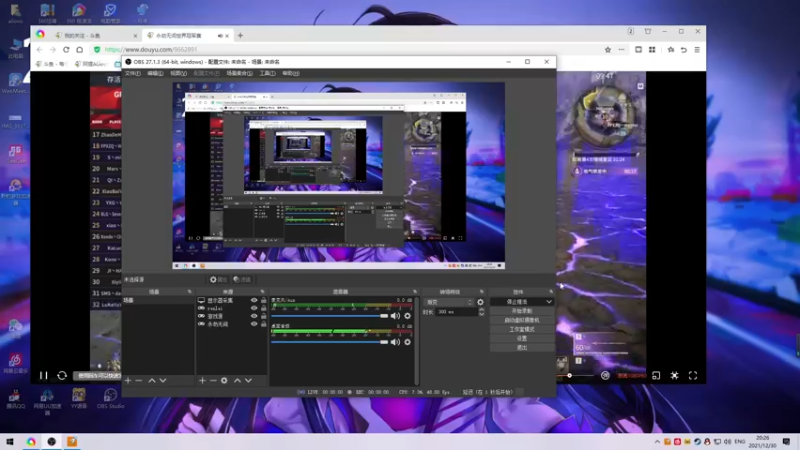800x450 pixels.
Task: Toggle visibility of 显示器采集 source
Action: click(x=254, y=301)
